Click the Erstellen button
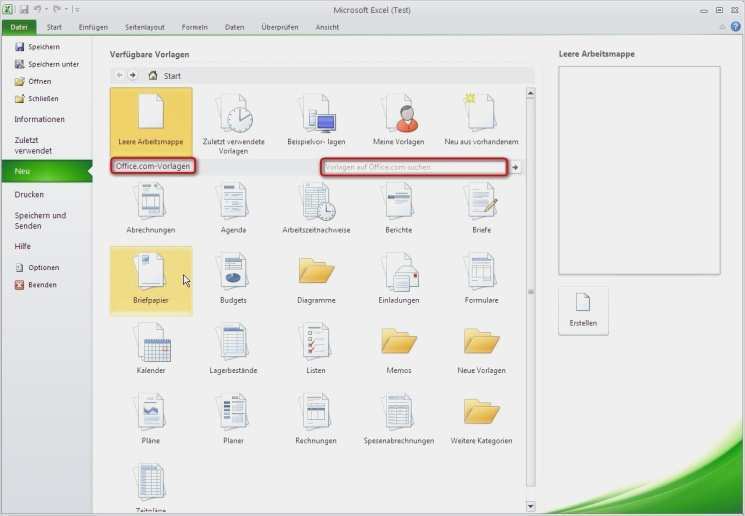The height and width of the screenshot is (516, 745). click(583, 310)
